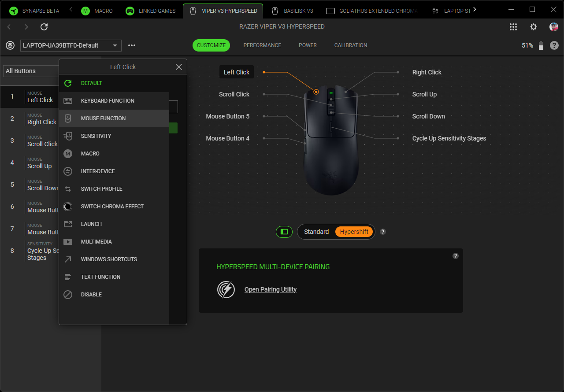
Task: Switch to the Linked Games tab
Action: (151, 11)
